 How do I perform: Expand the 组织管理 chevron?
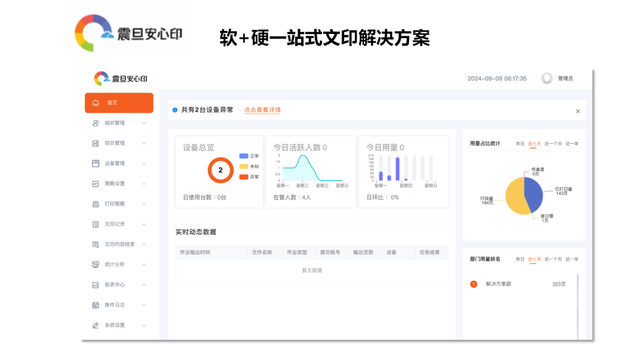(x=144, y=123)
